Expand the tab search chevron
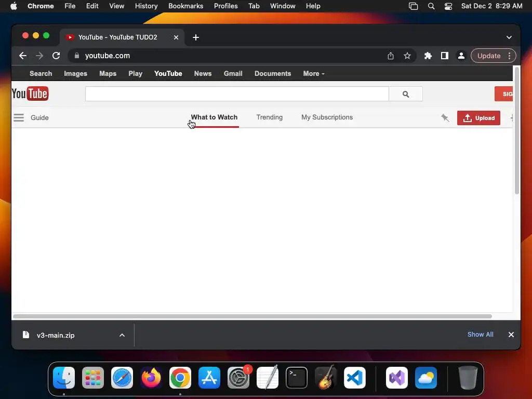 coord(509,37)
